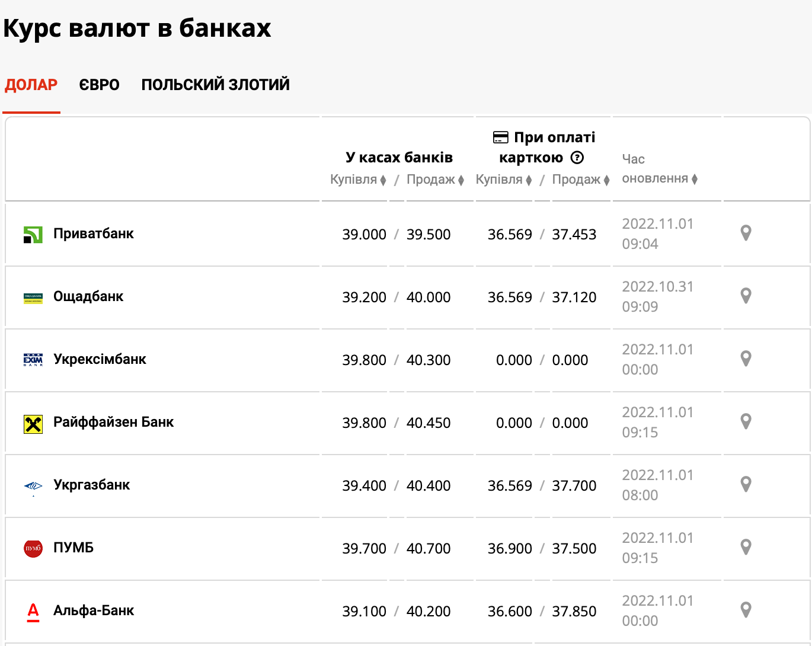Switch to the ЄВРО tab

tap(99, 85)
